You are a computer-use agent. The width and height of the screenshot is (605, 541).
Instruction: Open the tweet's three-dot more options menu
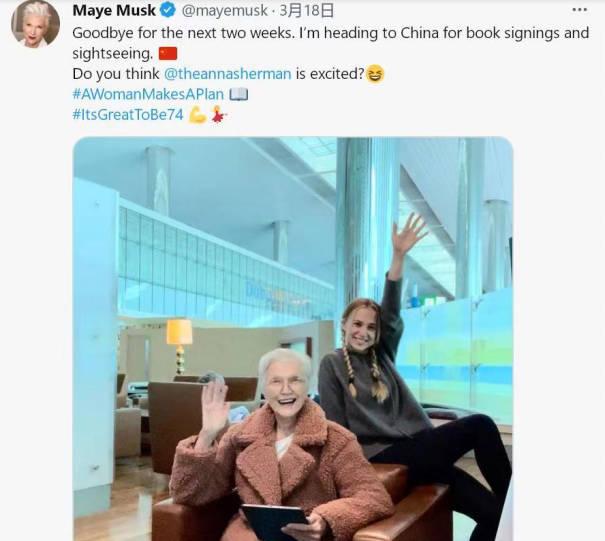coord(580,10)
